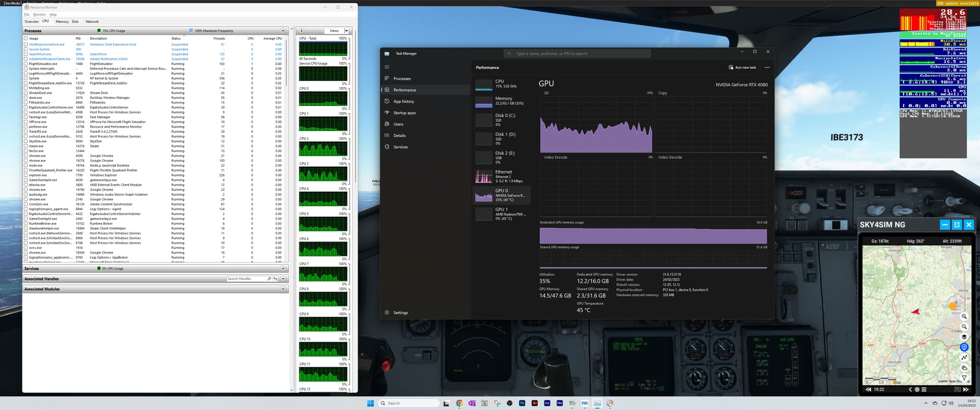Open Task Manager three-dot more options
This screenshot has width=980, height=410.
click(x=767, y=67)
